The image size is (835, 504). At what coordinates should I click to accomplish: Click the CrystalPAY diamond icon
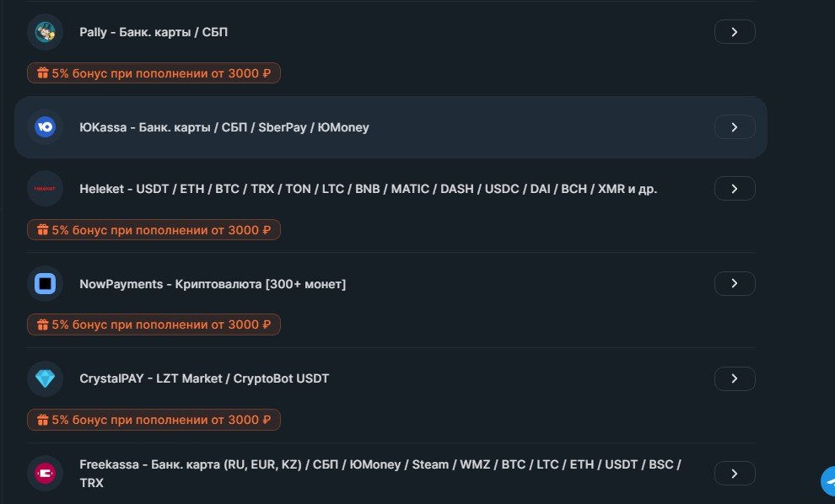45,378
